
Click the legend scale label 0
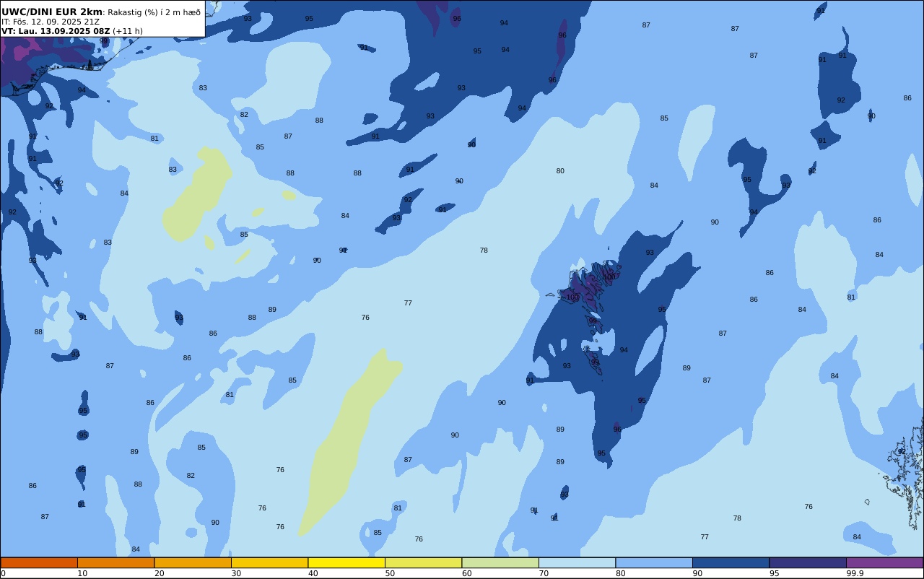click(x=3, y=573)
